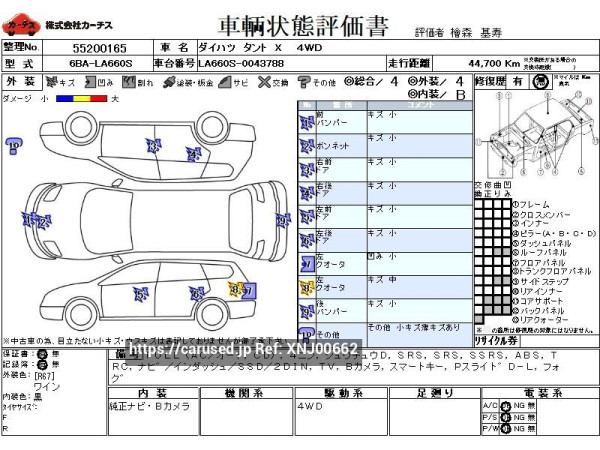Click the 整理No. value 55200165

[99, 48]
